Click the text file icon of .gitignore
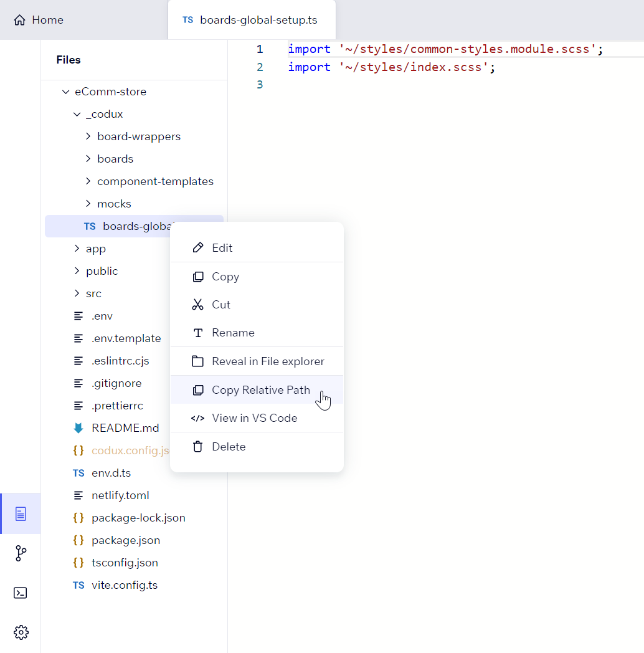 tap(78, 383)
